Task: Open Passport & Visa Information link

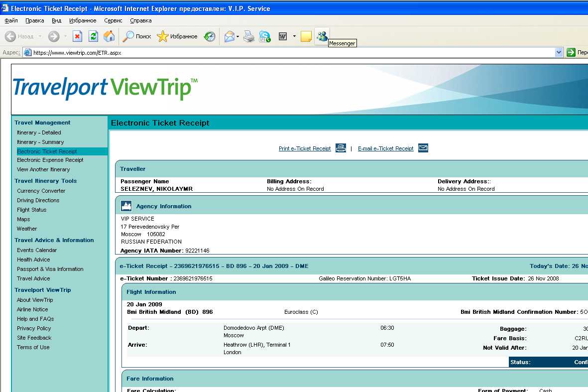Action: 50,269
